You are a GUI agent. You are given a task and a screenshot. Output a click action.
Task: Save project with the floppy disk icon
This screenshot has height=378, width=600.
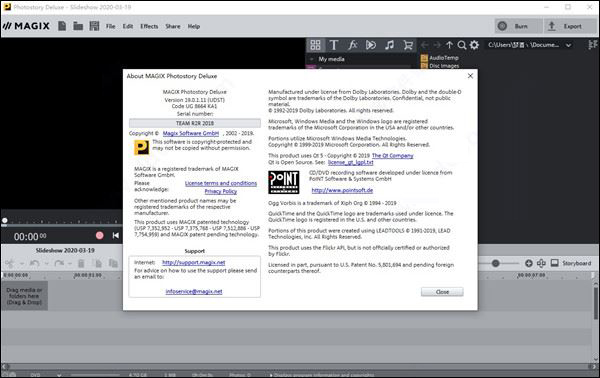[94, 26]
